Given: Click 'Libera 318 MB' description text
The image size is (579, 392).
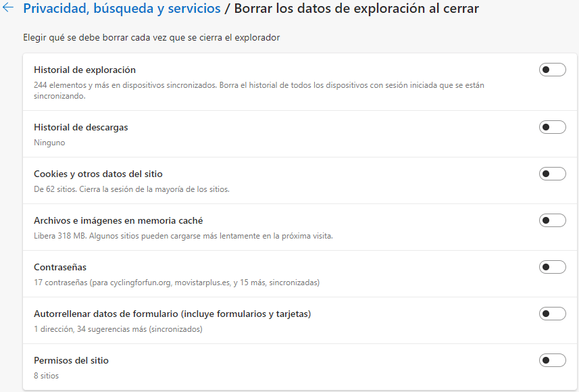Looking at the screenshot, I should tap(183, 236).
